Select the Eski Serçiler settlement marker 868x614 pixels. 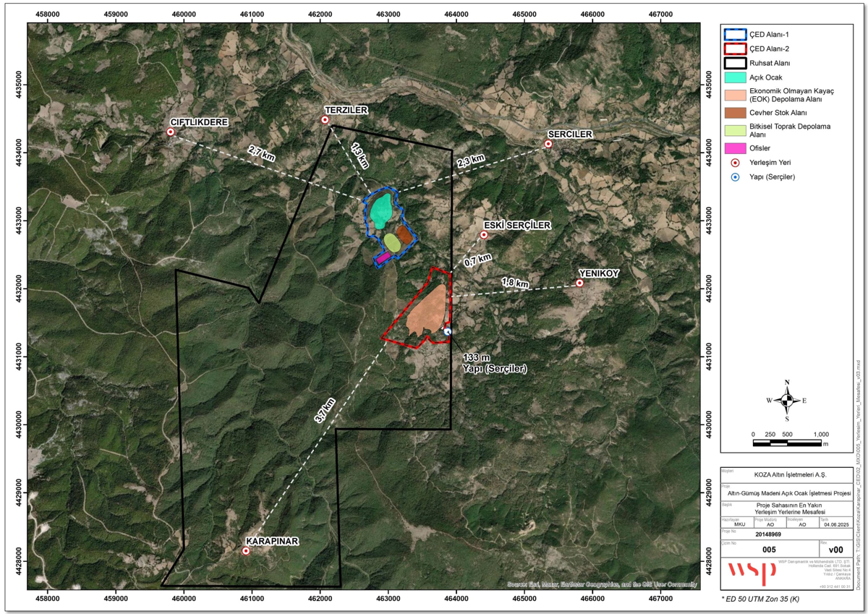(x=484, y=234)
